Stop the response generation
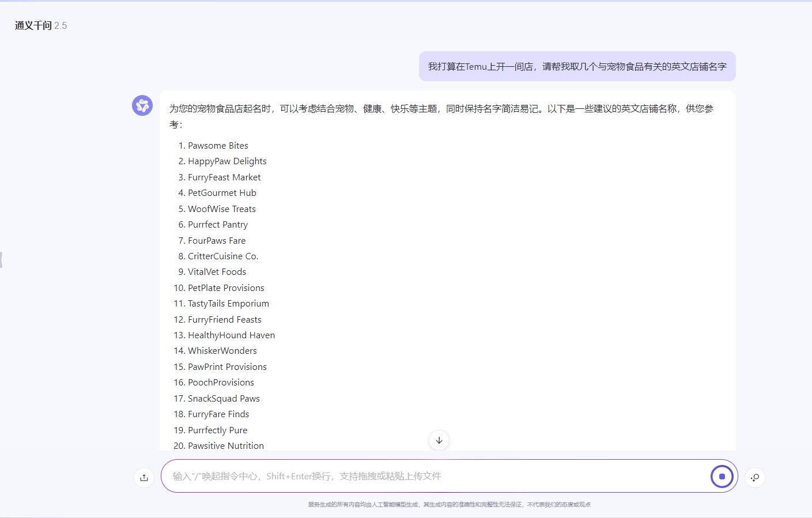Image resolution: width=812 pixels, height=518 pixels. point(722,477)
